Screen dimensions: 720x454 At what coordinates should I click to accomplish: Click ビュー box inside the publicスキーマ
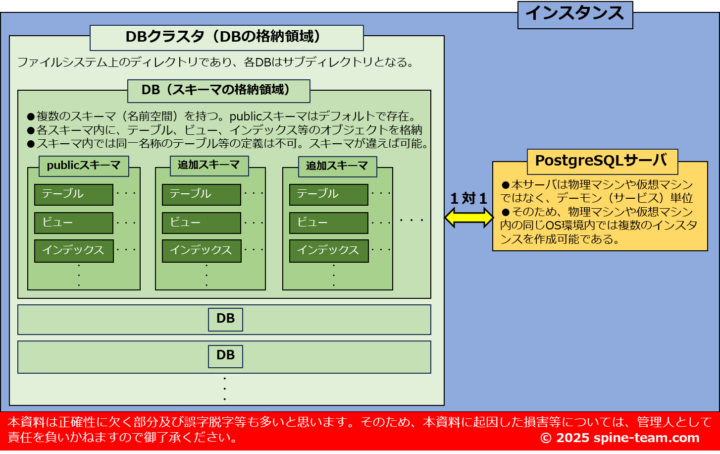click(x=73, y=223)
